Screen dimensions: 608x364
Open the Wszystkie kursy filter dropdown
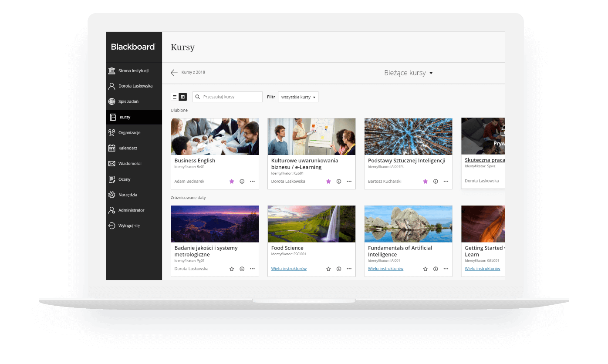298,97
